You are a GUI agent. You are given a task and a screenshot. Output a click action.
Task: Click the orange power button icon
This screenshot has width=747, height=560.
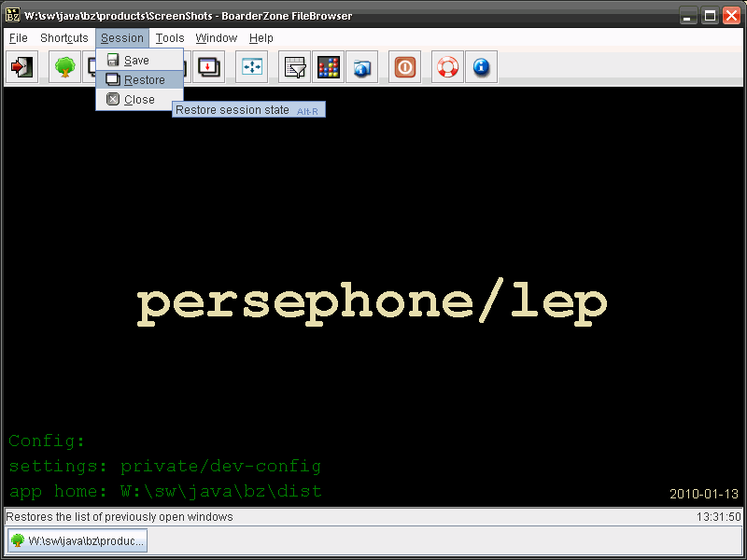click(x=405, y=67)
